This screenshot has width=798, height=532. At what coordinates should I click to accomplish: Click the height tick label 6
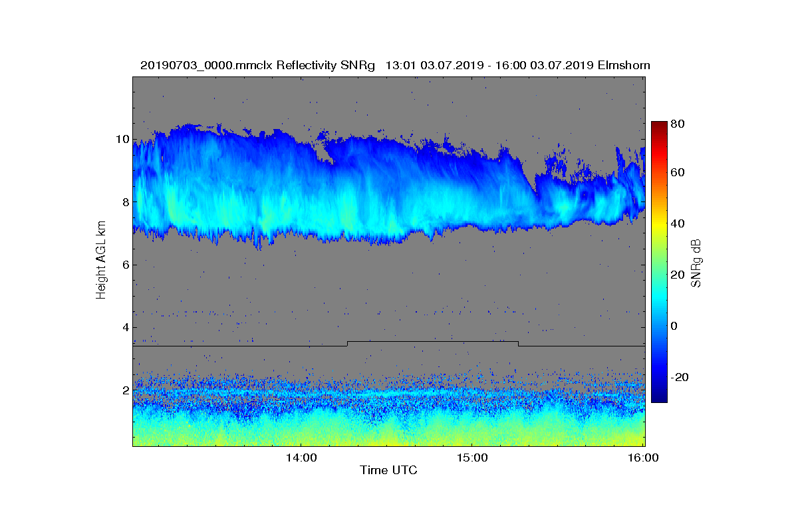click(124, 265)
